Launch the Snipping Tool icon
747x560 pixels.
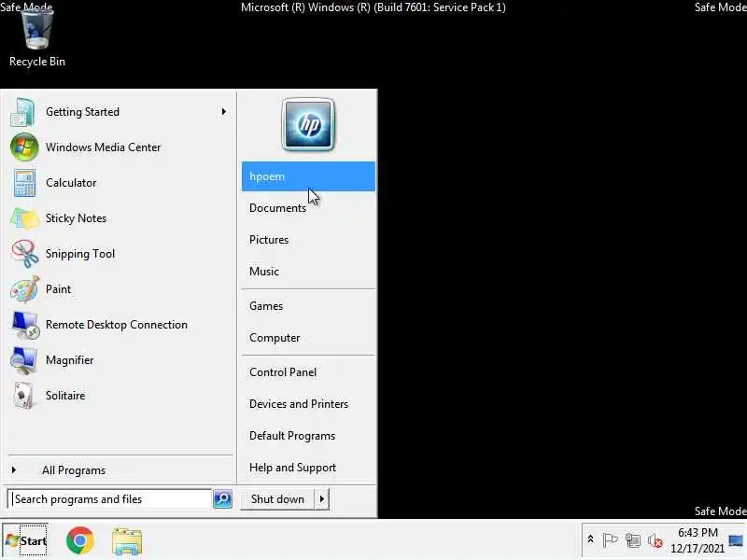(x=25, y=254)
